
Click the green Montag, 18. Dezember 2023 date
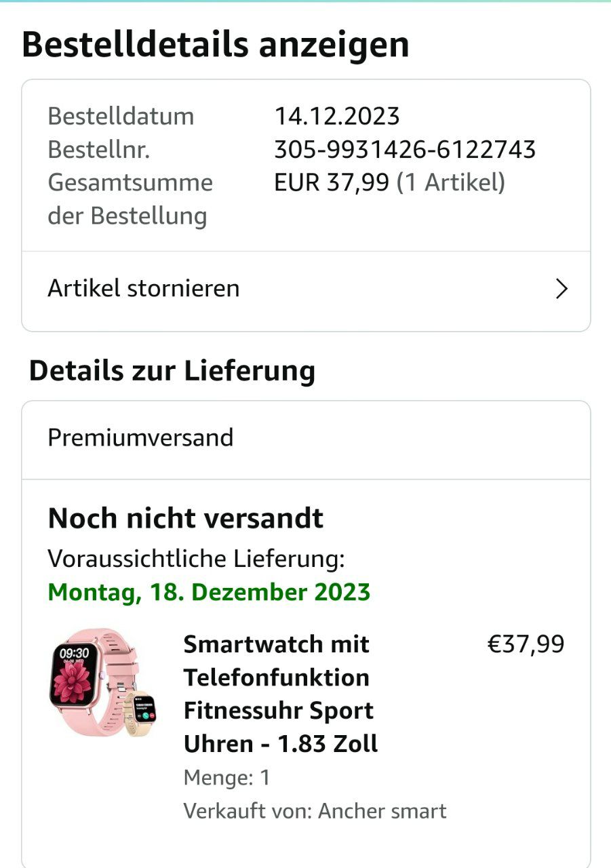[x=209, y=592]
